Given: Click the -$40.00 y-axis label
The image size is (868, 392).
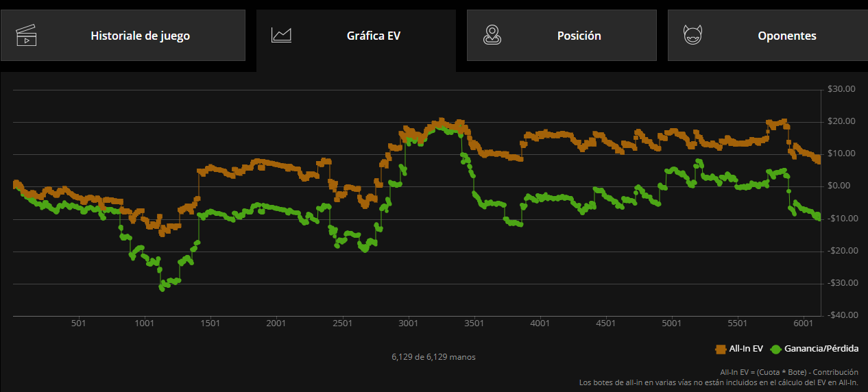Looking at the screenshot, I should click(842, 315).
